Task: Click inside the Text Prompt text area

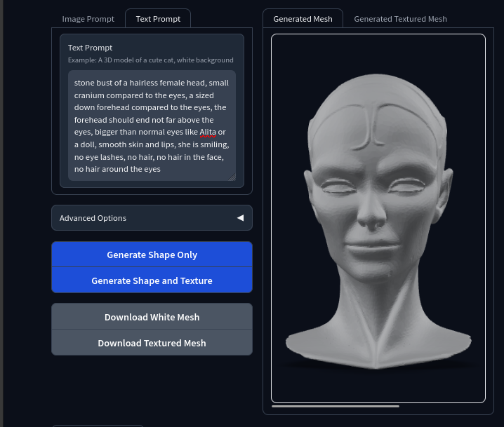Action: pyautogui.click(x=152, y=126)
